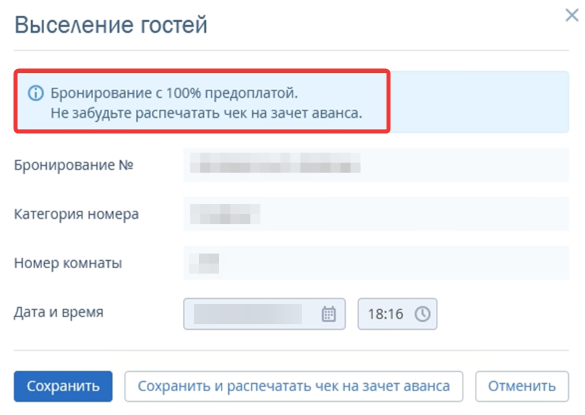Click the Сохранить button

(x=63, y=386)
